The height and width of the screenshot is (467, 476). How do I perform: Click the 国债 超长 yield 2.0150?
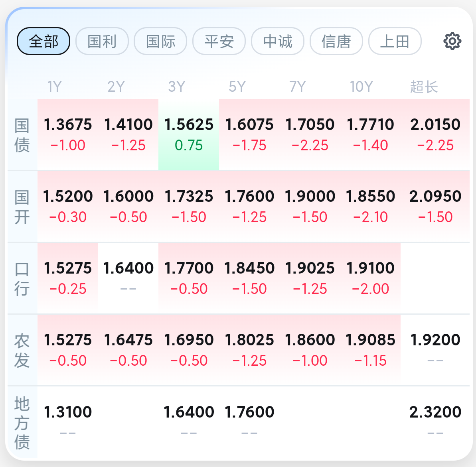[x=435, y=135]
